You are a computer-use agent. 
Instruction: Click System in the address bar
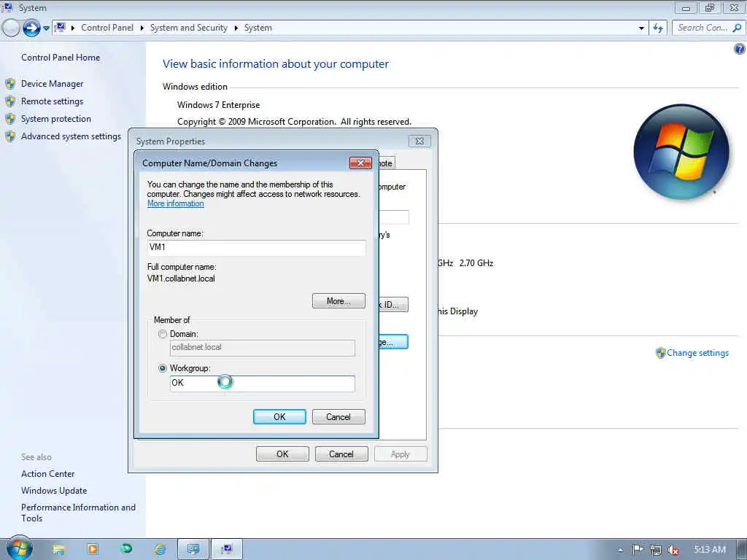point(258,28)
